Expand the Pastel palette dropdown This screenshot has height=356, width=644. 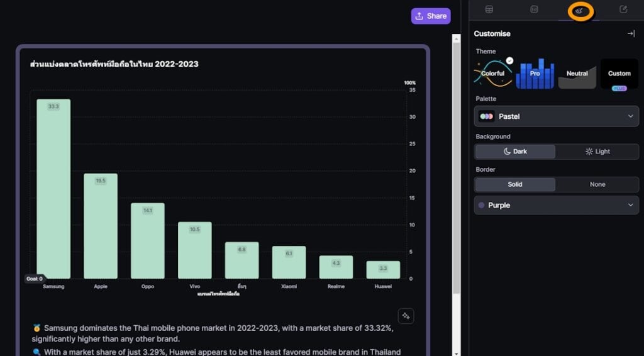[x=630, y=116]
